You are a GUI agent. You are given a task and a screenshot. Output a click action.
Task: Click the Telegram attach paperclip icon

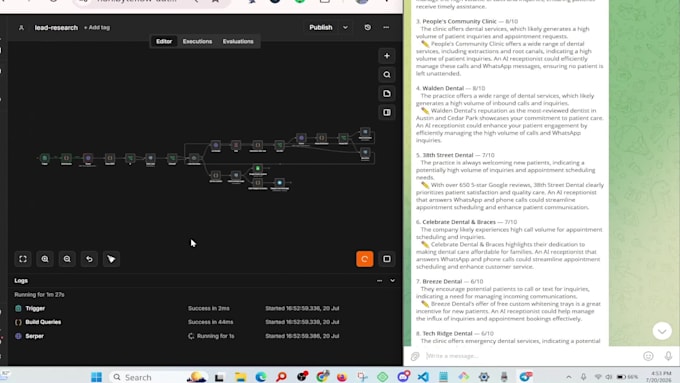point(415,356)
